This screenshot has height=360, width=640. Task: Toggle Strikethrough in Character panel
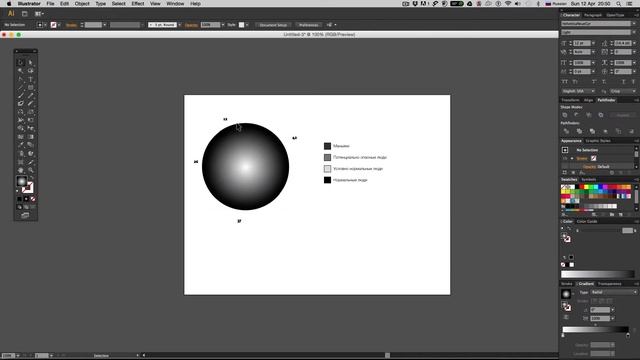pos(633,82)
